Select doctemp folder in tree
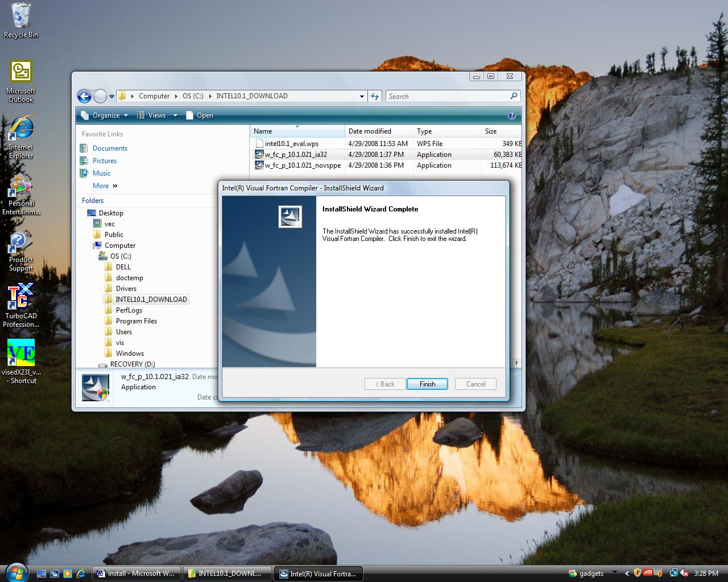Image resolution: width=728 pixels, height=582 pixels. 129,278
